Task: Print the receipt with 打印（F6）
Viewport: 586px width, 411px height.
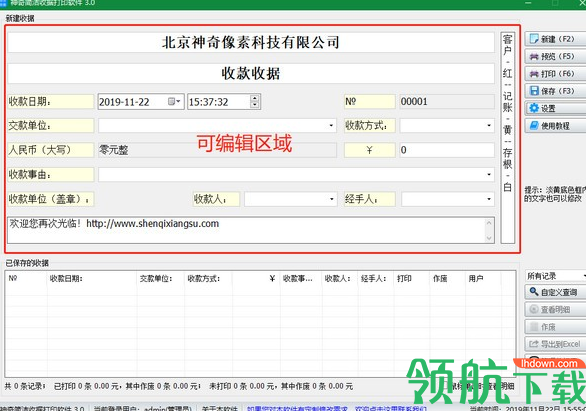Action: click(x=555, y=74)
